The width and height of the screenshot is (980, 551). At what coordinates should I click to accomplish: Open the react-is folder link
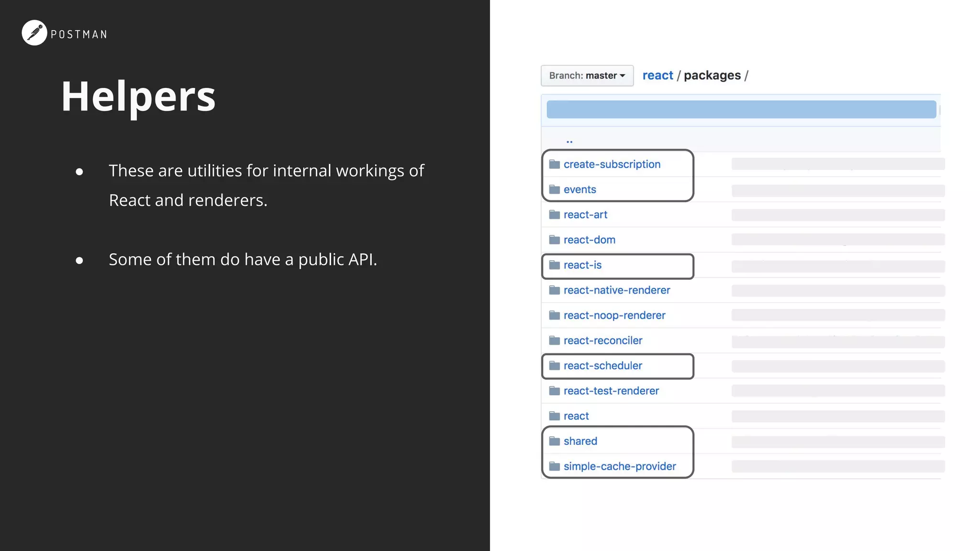pos(582,265)
